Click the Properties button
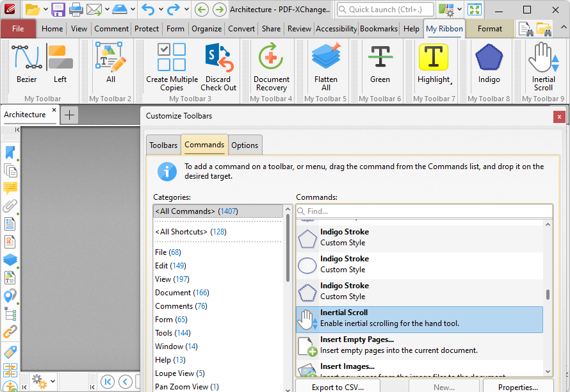Viewport: 570px width, 392px height. (x=518, y=386)
